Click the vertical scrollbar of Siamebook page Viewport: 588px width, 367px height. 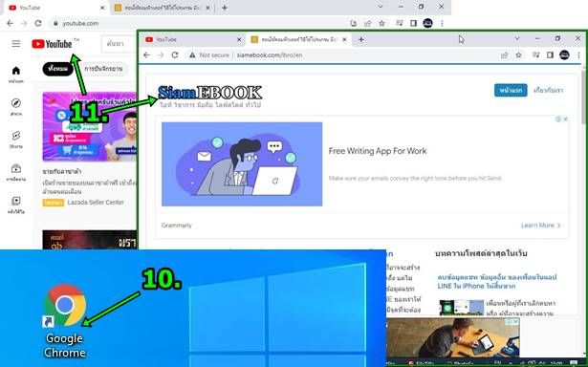[584, 97]
